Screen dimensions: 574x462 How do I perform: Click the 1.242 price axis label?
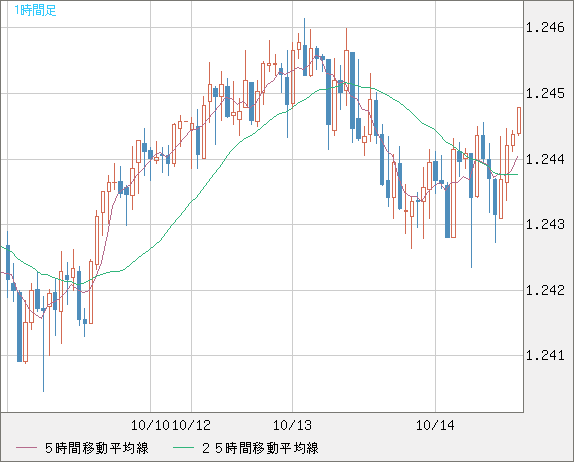click(545, 290)
